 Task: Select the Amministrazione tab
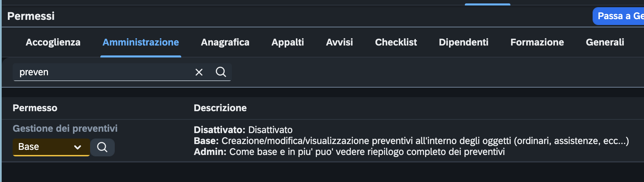coord(141,42)
